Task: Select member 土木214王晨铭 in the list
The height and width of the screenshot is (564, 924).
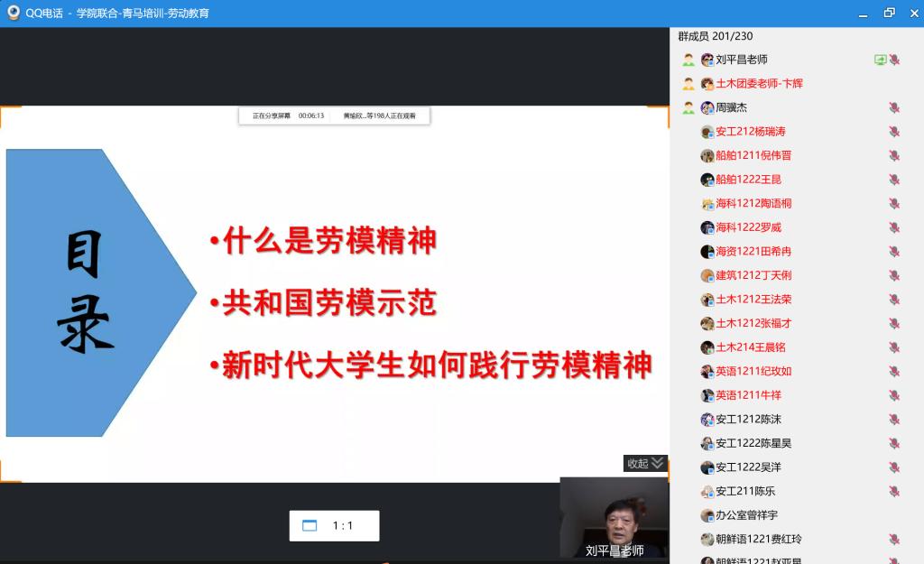Action: pyautogui.click(x=750, y=347)
